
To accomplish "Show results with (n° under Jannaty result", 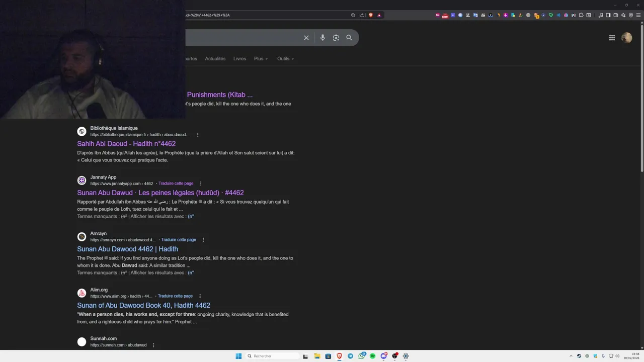I will 191,216.
